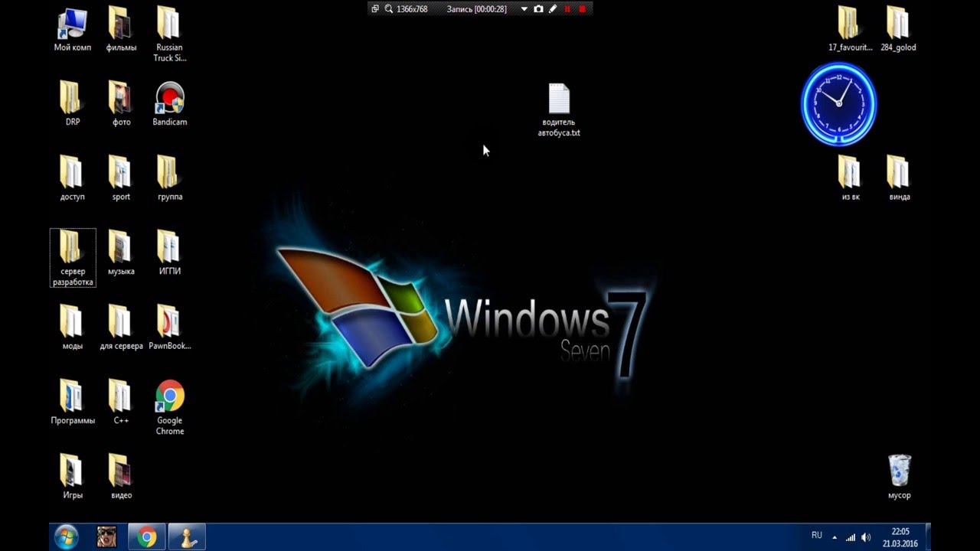This screenshot has width=980, height=551.
Task: Stop the recording with the red square button
Action: pos(582,9)
